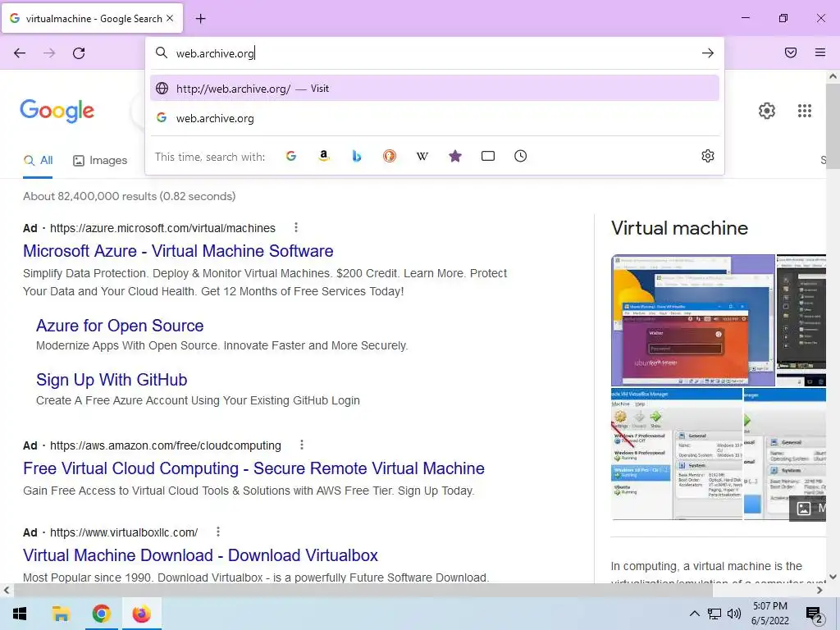Click vertical scrollbar down arrow
This screenshot has height=630, width=840.
coord(833,577)
